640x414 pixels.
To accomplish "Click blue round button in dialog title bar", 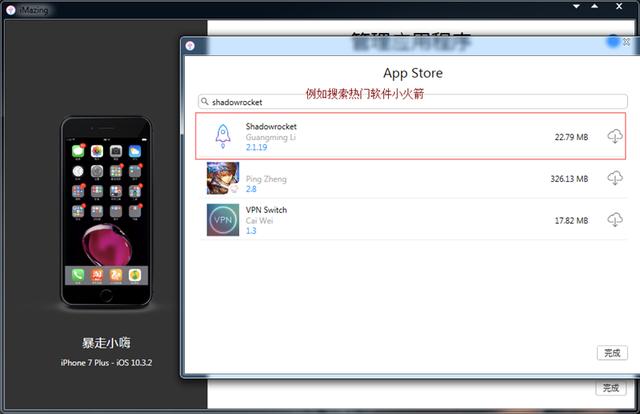I will pos(613,41).
